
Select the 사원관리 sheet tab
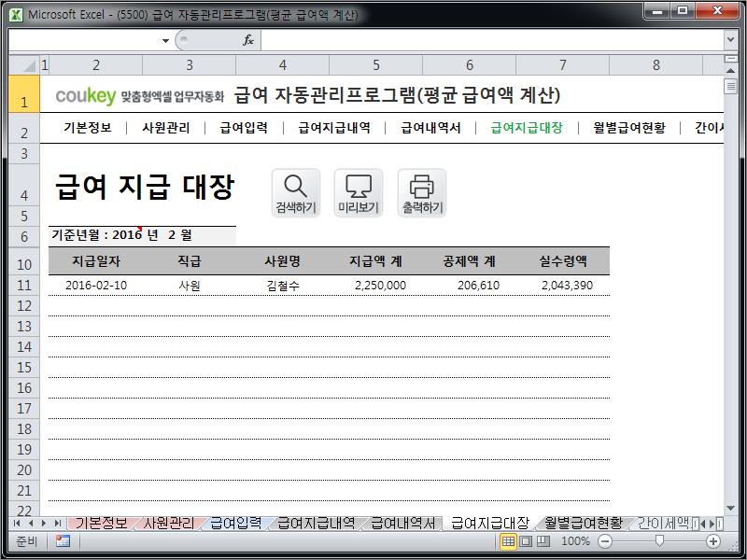pos(169,523)
